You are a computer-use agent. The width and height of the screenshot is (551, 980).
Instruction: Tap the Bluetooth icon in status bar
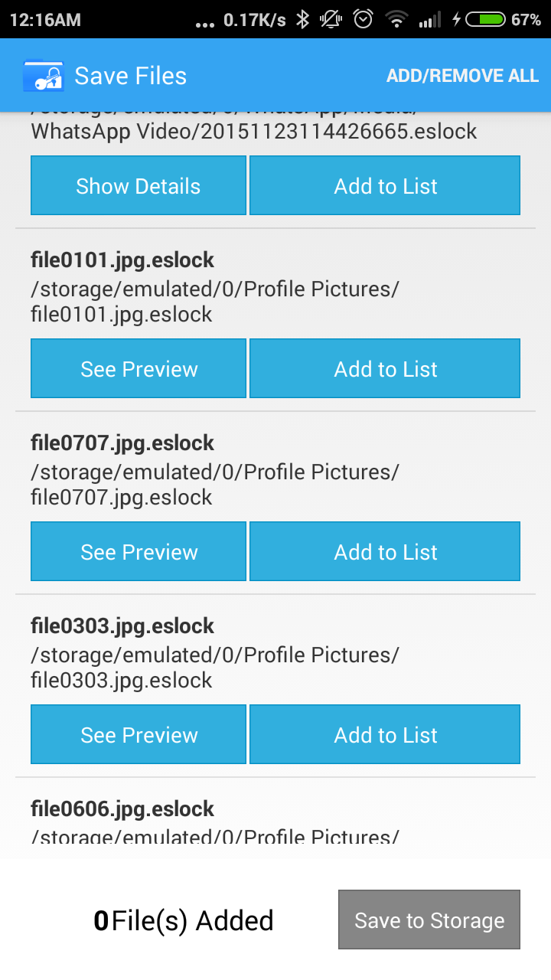[x=303, y=20]
